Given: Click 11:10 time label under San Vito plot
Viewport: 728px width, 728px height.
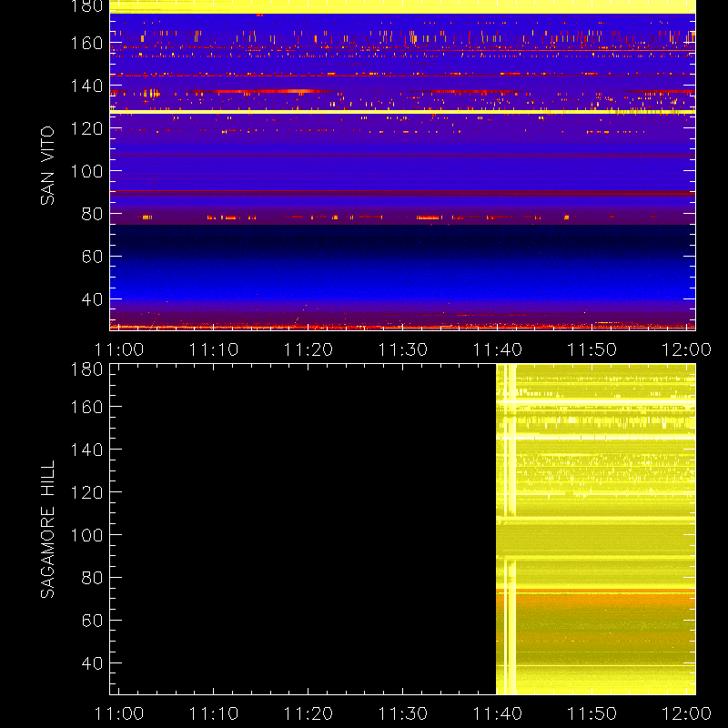Looking at the screenshot, I should point(214,349).
